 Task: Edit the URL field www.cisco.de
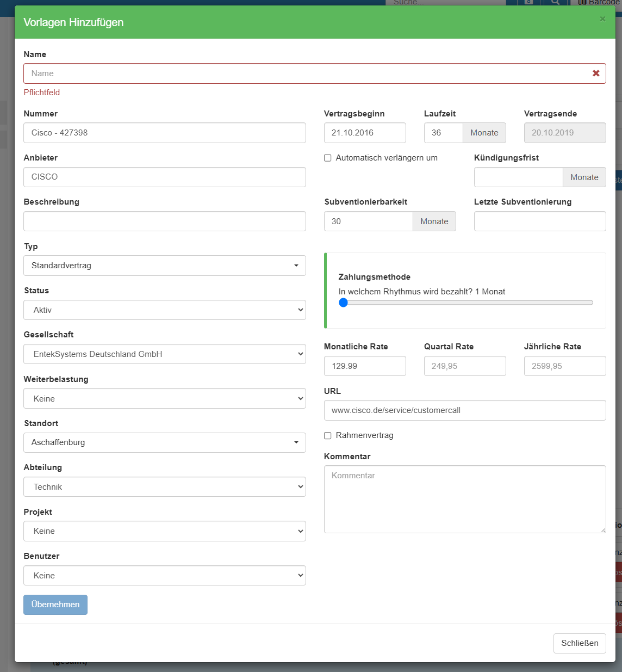(465, 410)
